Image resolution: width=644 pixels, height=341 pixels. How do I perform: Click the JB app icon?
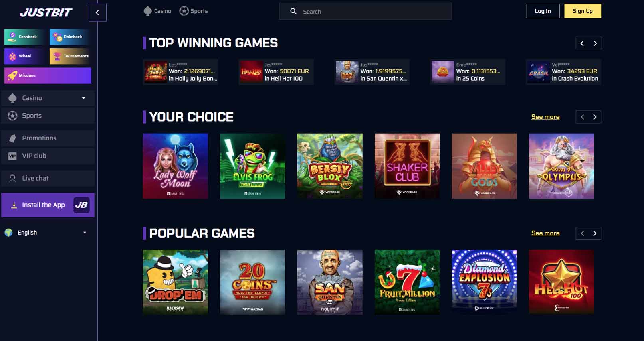(x=81, y=205)
